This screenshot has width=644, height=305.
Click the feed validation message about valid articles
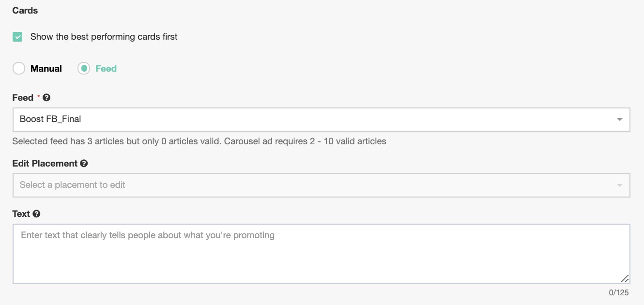point(199,141)
